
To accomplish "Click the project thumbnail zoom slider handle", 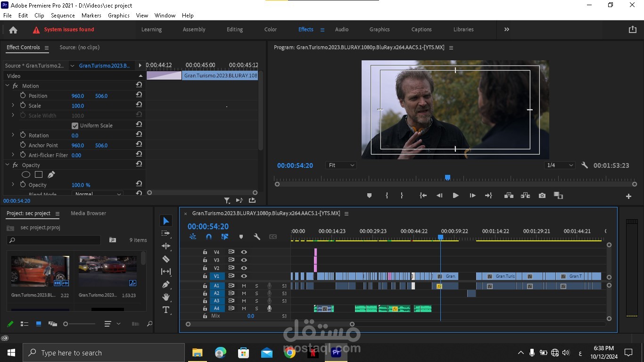I will point(66,324).
